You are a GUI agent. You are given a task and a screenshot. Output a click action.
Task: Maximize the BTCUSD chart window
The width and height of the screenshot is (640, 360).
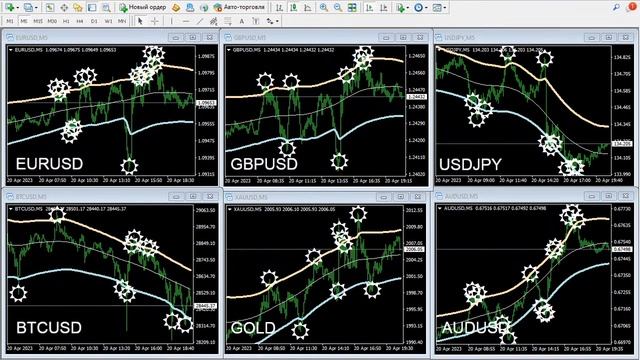tap(193, 196)
